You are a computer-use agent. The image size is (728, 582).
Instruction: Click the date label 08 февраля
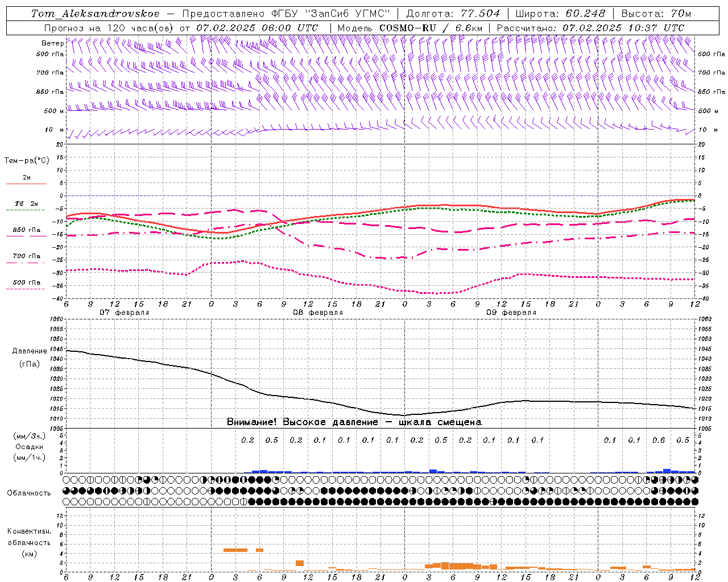click(318, 313)
